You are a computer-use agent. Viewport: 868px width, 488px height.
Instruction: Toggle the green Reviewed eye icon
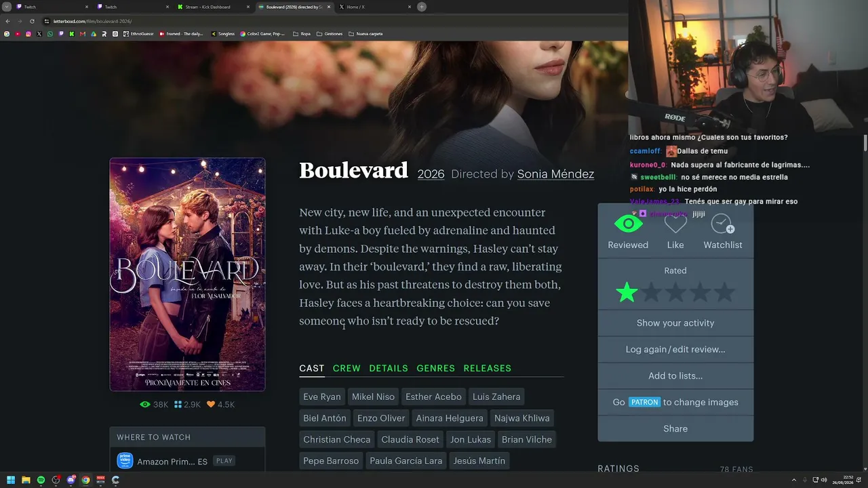(x=628, y=224)
